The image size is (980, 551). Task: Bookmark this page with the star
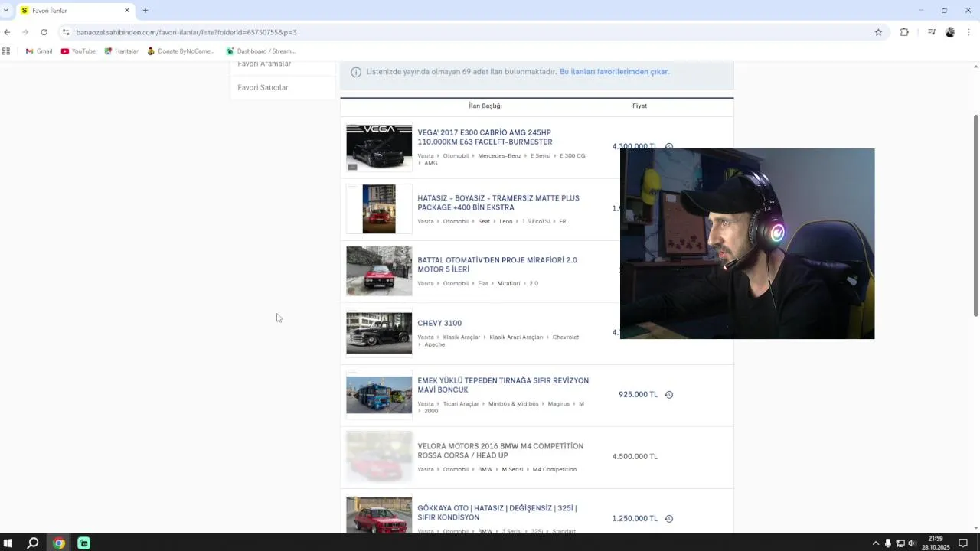point(878,32)
